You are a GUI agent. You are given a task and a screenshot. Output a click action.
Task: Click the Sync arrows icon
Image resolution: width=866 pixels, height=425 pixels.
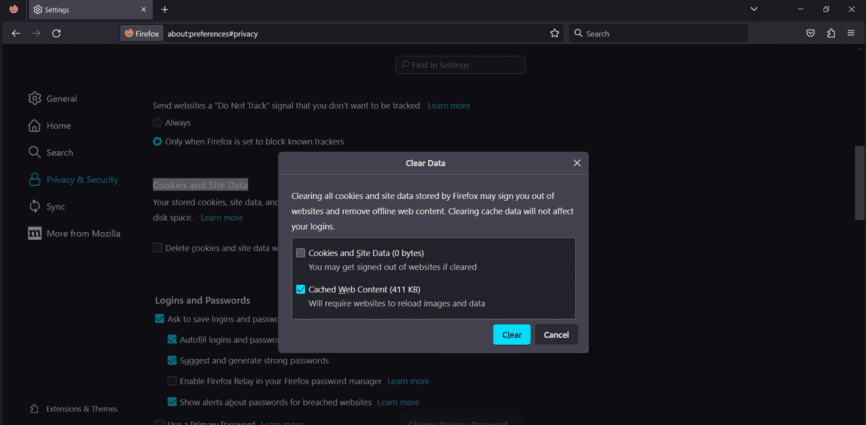pos(34,206)
